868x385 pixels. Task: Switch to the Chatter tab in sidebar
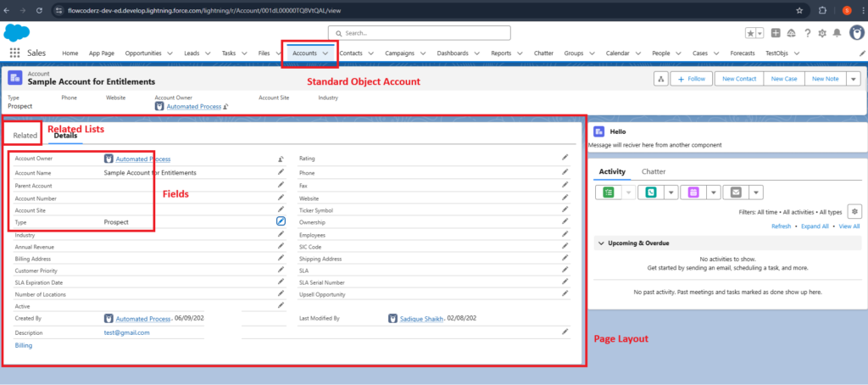pos(654,171)
